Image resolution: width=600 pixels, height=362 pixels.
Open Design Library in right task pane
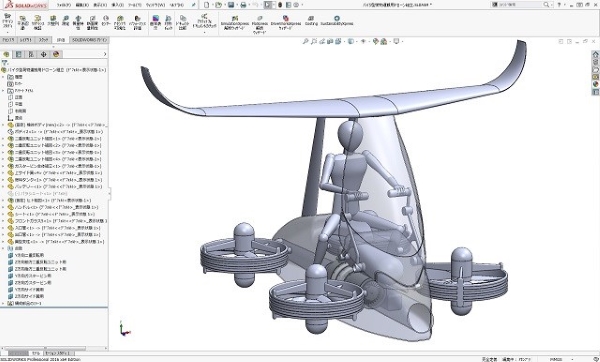(595, 62)
